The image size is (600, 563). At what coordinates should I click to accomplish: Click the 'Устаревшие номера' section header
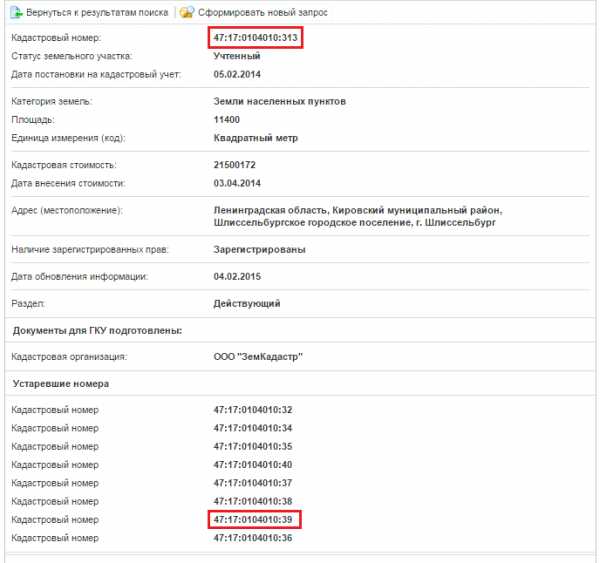pos(61,383)
